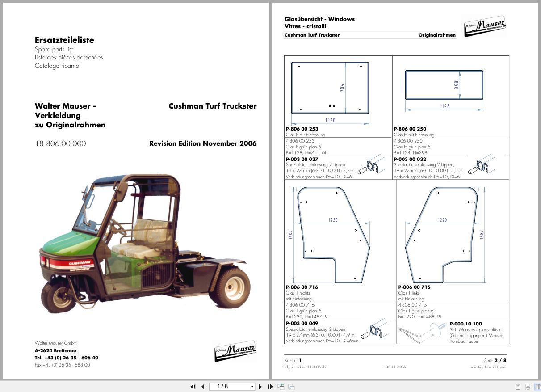Image resolution: width=541 pixels, height=392 pixels.
Task: Click part number P-003 00 049
Action: pyautogui.click(x=302, y=324)
